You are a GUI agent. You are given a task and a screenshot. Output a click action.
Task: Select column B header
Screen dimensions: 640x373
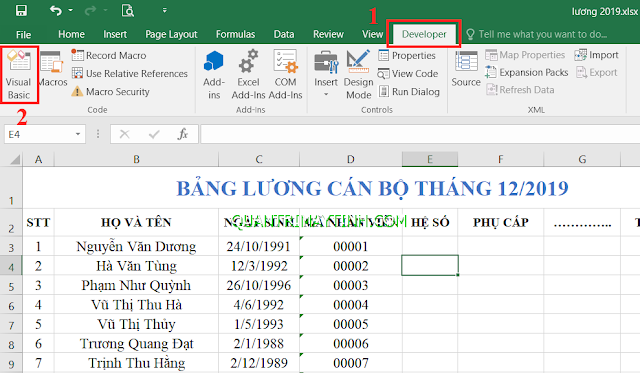coord(136,159)
